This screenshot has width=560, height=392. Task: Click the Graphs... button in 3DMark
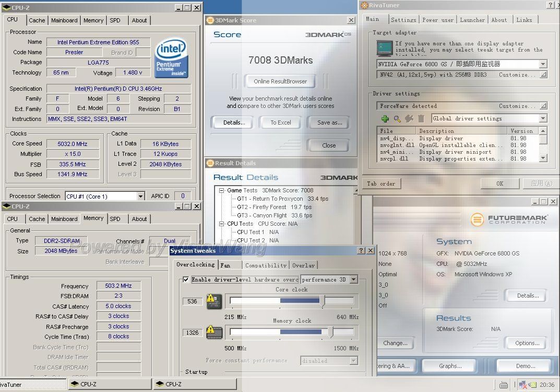pos(450,366)
